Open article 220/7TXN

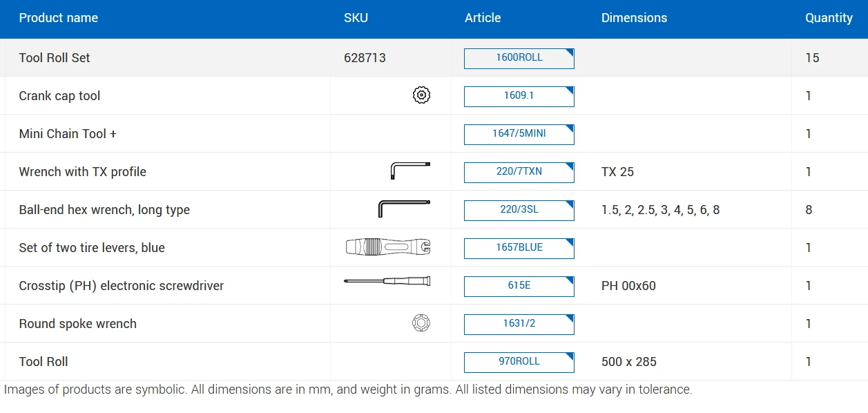click(x=519, y=172)
